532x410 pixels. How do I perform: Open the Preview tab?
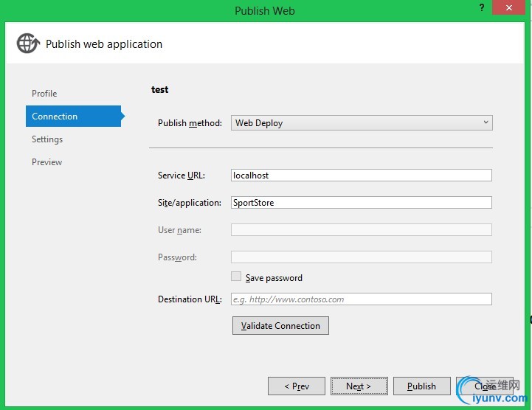click(46, 162)
